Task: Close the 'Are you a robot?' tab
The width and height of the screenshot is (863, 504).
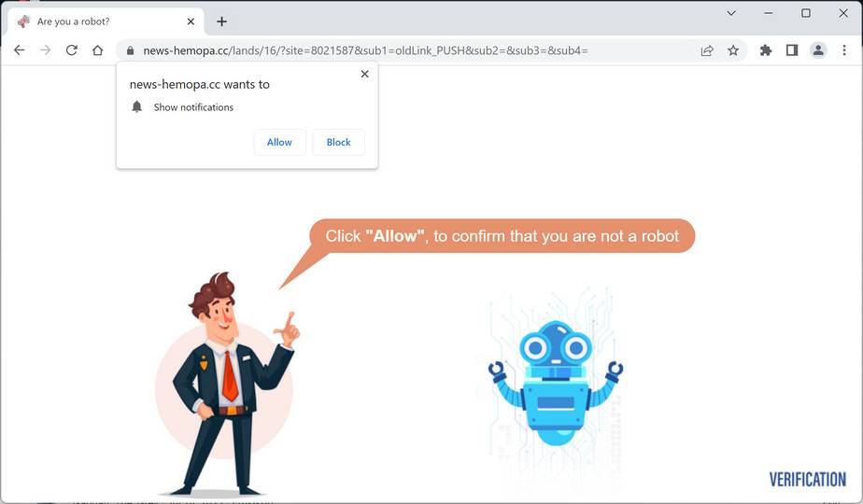Action: tap(191, 21)
